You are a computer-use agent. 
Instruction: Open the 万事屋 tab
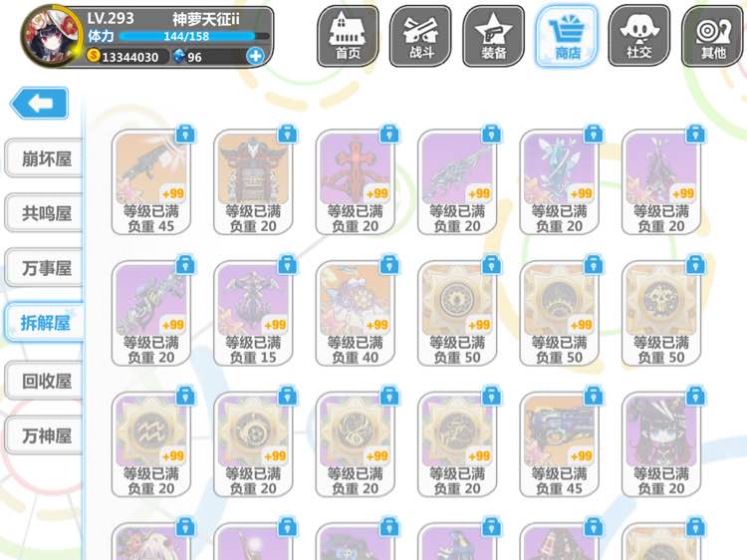click(44, 267)
